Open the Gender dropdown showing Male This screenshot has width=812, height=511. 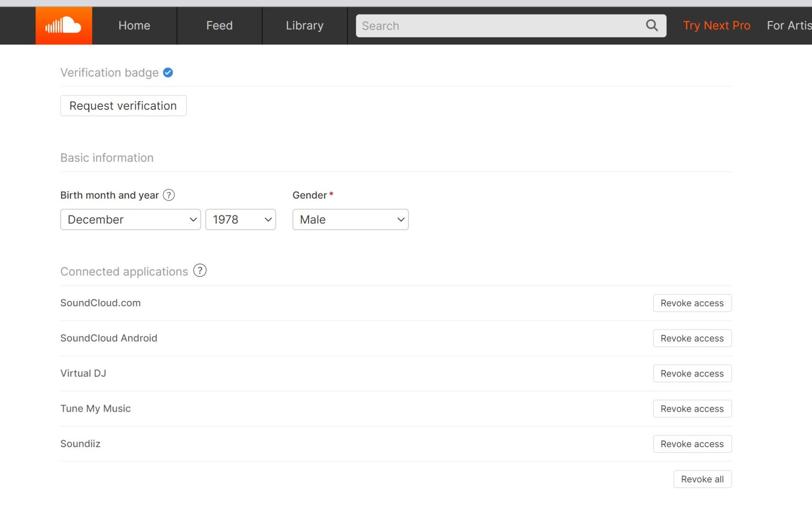click(x=351, y=220)
